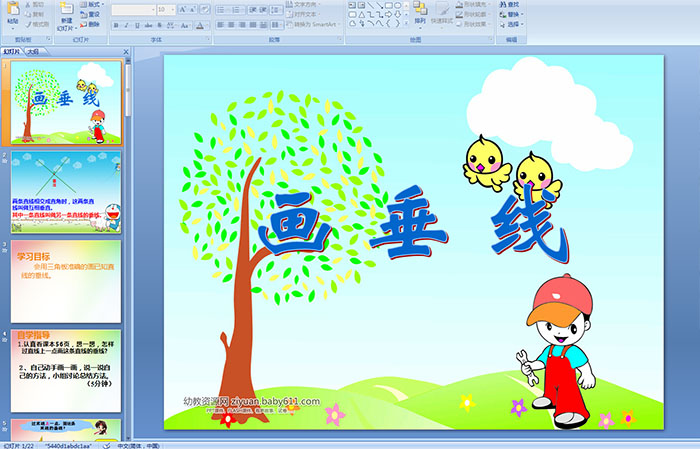This screenshot has height=449, width=700.
Task: Open the Replace (替换) dropdown
Action: pyautogui.click(x=512, y=14)
